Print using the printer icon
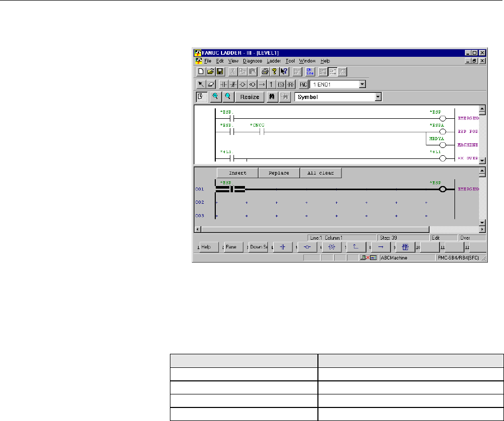This screenshot has width=504, height=421. pos(265,71)
